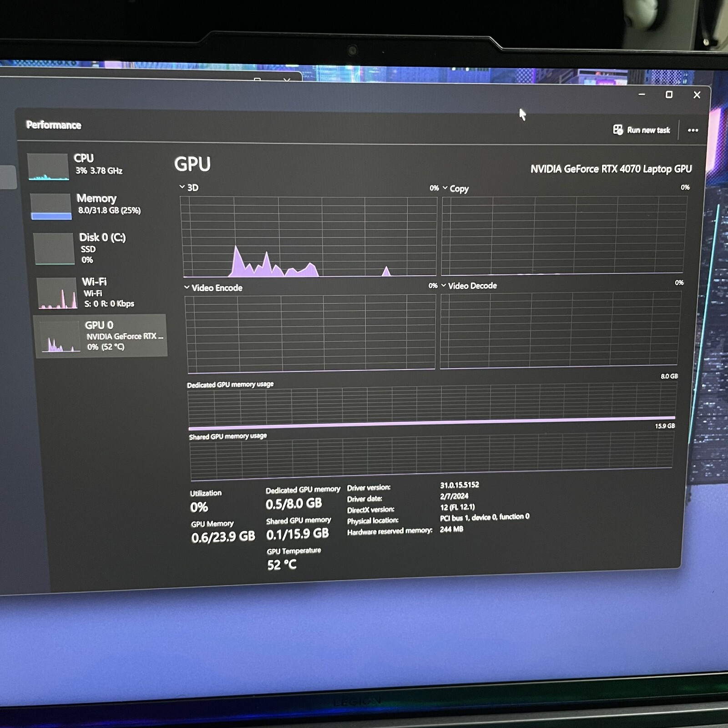This screenshot has height=728, width=728.
Task: Close the Task Manager window
Action: [x=697, y=95]
